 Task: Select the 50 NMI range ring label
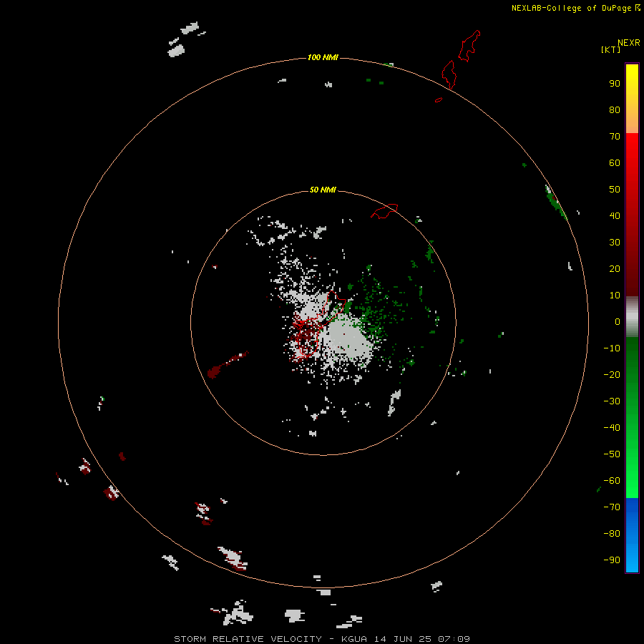pyautogui.click(x=323, y=190)
